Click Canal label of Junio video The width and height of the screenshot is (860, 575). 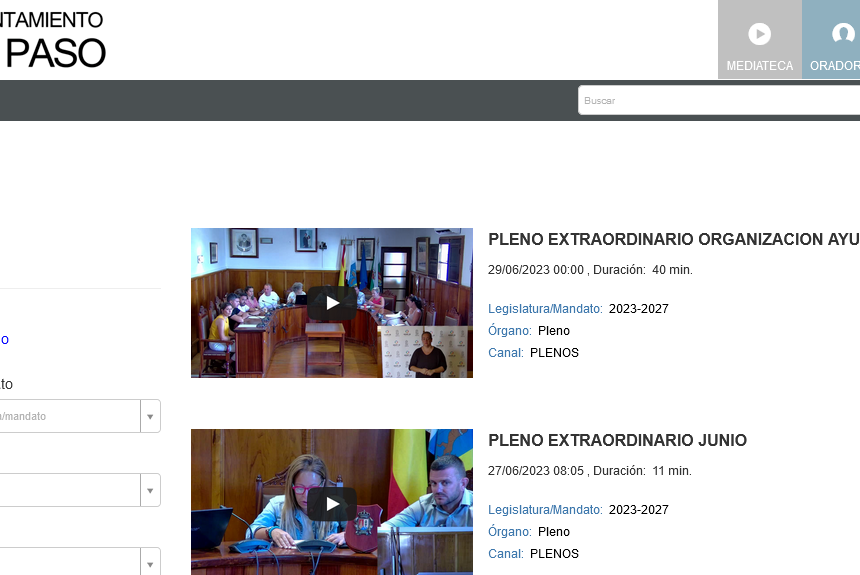tap(506, 554)
